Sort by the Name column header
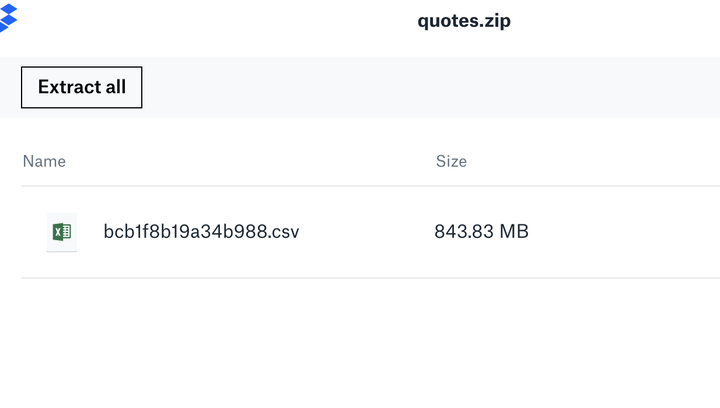 coord(44,161)
